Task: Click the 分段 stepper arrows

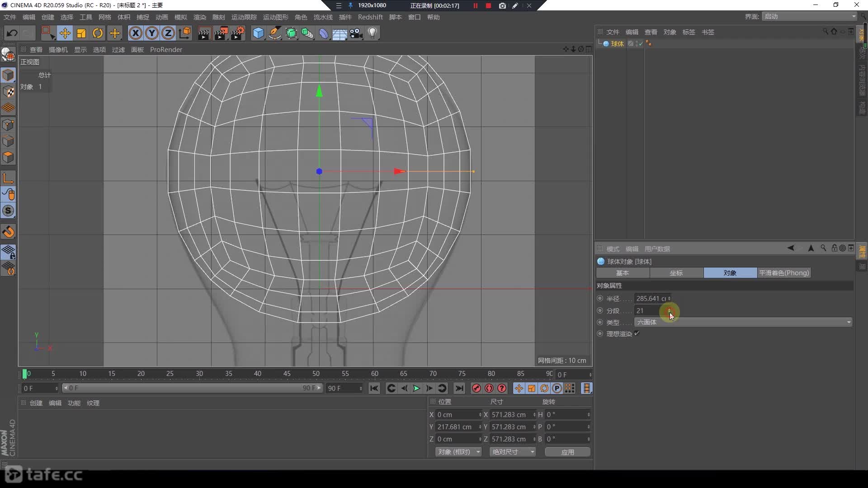Action: click(x=669, y=310)
